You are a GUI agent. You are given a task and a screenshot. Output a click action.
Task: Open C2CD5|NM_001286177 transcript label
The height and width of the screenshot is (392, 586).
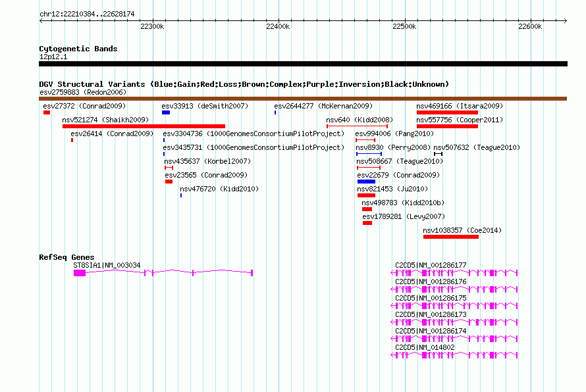pos(431,265)
